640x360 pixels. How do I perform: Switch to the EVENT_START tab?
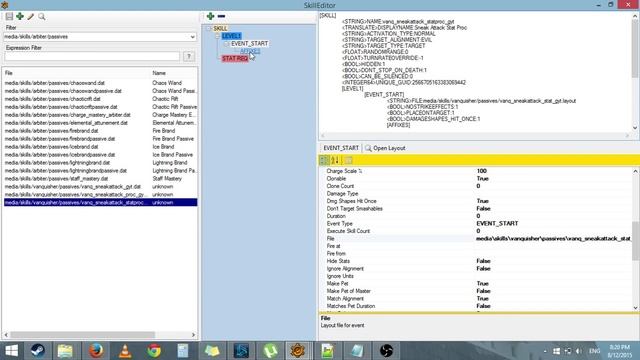[x=341, y=148]
